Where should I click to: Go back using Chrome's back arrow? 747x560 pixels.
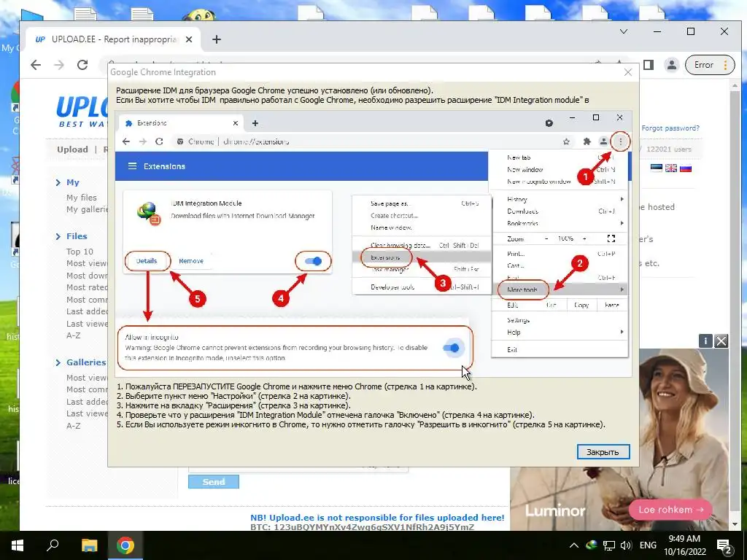pyautogui.click(x=36, y=65)
